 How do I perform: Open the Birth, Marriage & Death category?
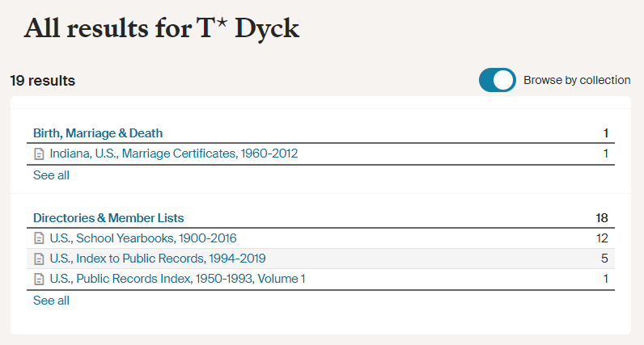[98, 133]
